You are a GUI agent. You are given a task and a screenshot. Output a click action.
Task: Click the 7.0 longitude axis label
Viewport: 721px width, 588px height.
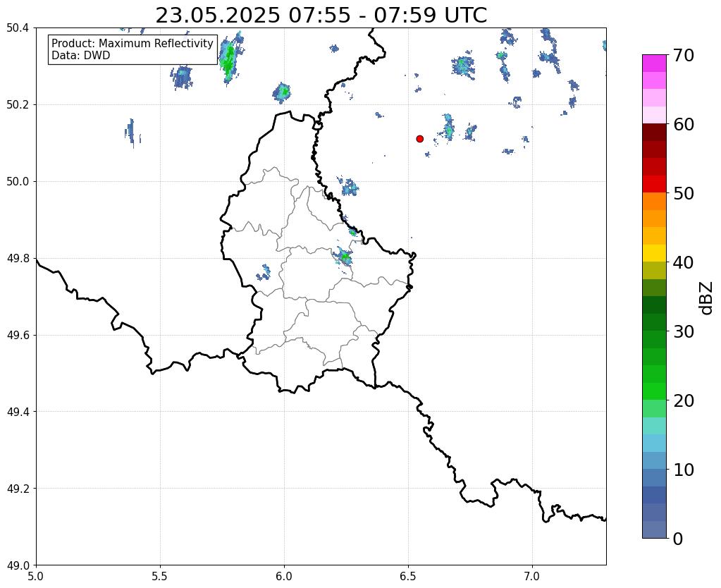[x=532, y=577]
